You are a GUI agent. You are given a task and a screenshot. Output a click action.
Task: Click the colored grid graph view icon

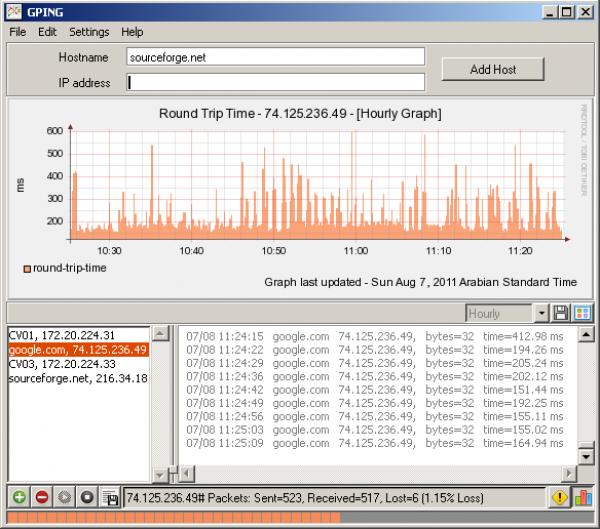582,314
